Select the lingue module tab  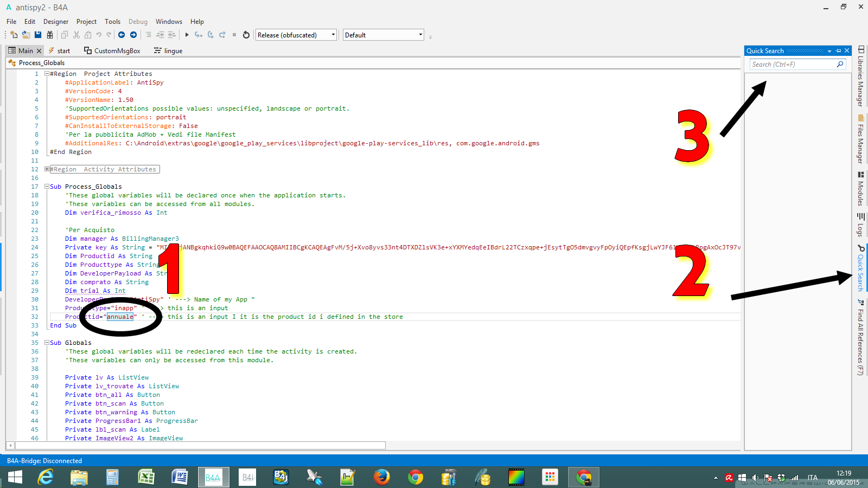(172, 50)
